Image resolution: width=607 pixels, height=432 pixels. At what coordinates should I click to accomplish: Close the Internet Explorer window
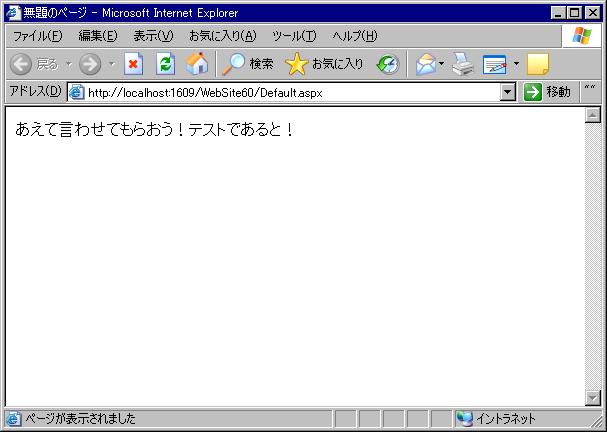click(593, 13)
